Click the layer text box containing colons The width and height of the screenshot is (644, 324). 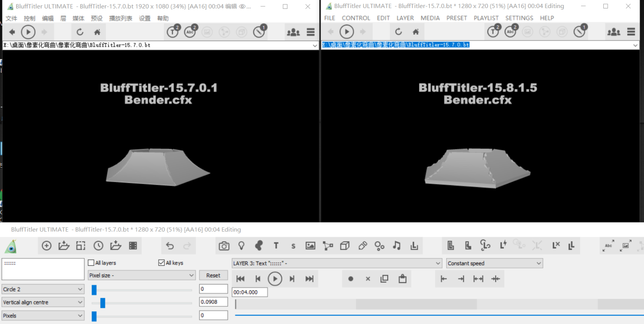coord(43,269)
